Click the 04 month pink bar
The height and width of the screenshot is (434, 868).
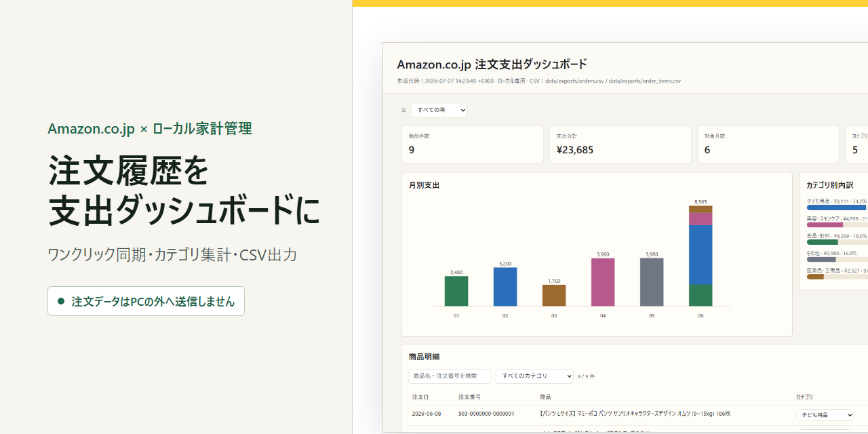tap(603, 282)
